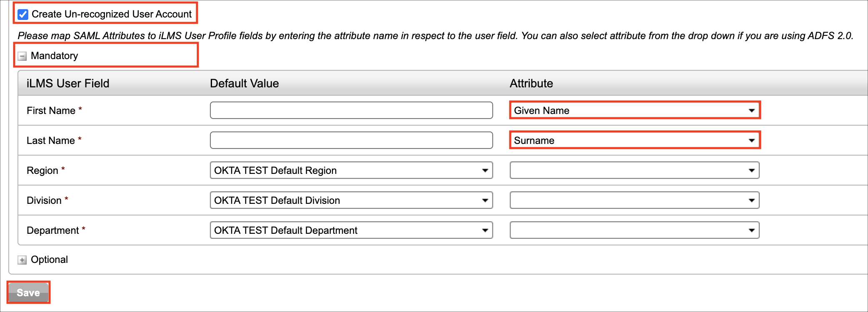Expand the Optional section plus icon
Screen dimensions: 868x312
point(22,260)
